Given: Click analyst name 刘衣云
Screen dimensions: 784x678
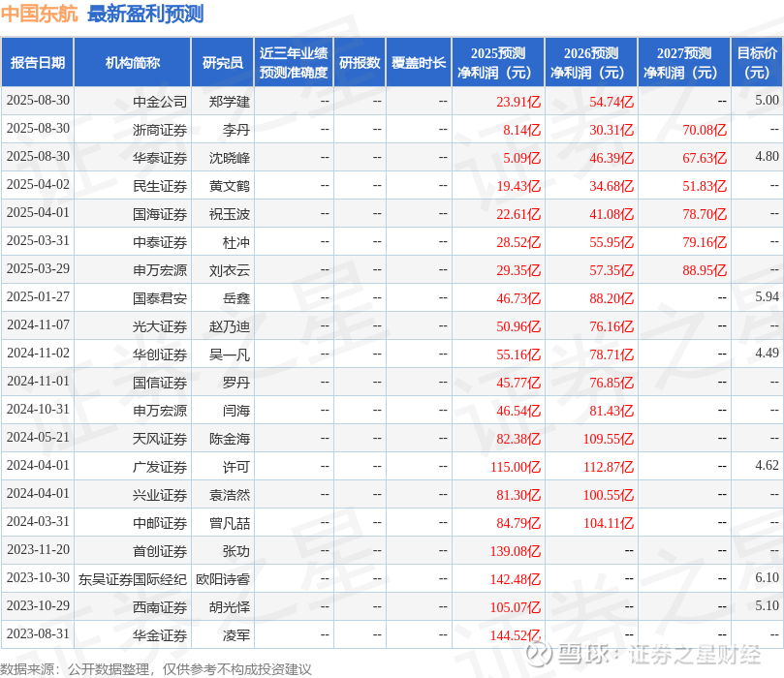Looking at the screenshot, I should click(x=230, y=270).
